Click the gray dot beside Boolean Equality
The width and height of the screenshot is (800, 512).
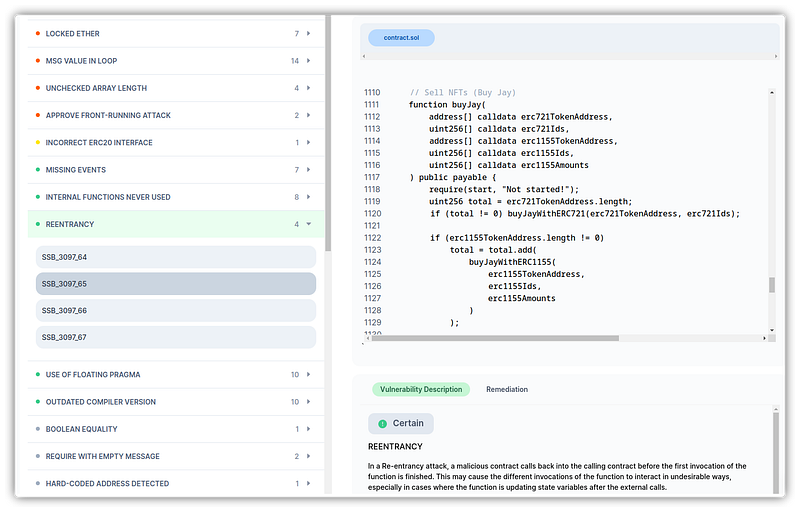[37, 429]
